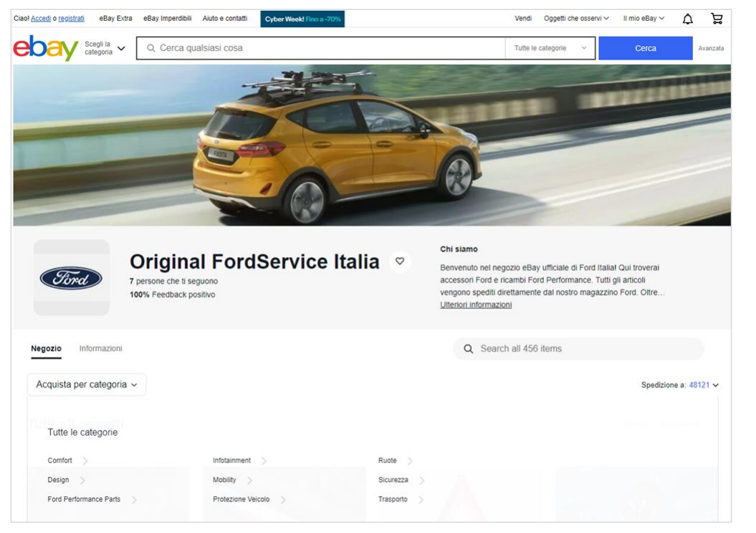This screenshot has width=756, height=533.
Task: Switch to the Negozio tab
Action: (x=47, y=348)
